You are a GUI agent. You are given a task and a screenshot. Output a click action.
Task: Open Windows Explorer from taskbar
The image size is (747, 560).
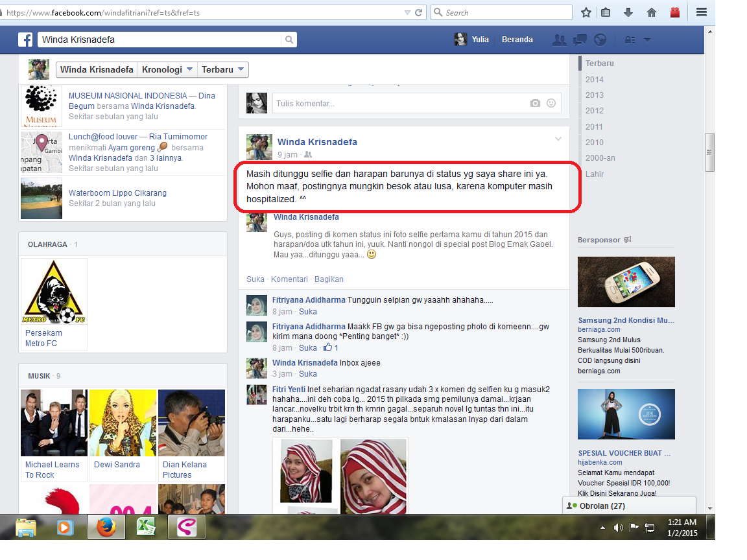(x=26, y=527)
